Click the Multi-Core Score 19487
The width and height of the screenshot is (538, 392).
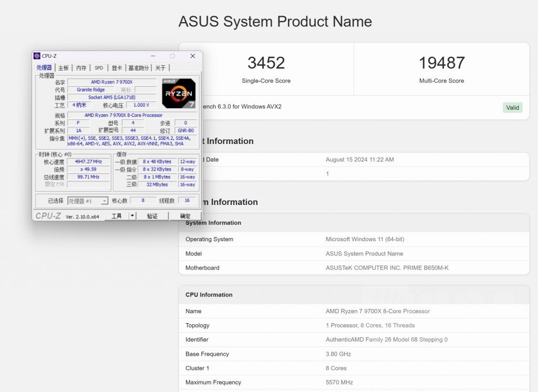(x=442, y=63)
